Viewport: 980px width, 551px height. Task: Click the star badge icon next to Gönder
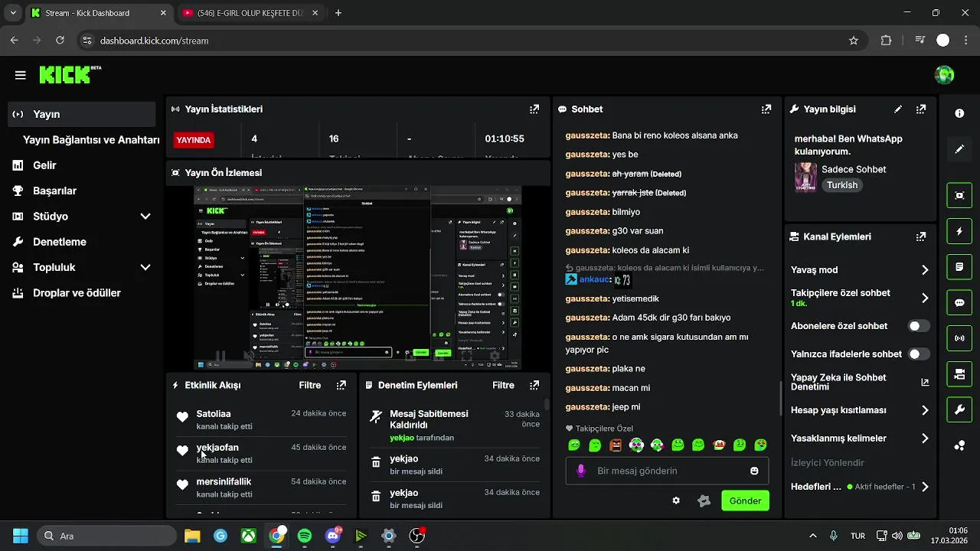[704, 501]
